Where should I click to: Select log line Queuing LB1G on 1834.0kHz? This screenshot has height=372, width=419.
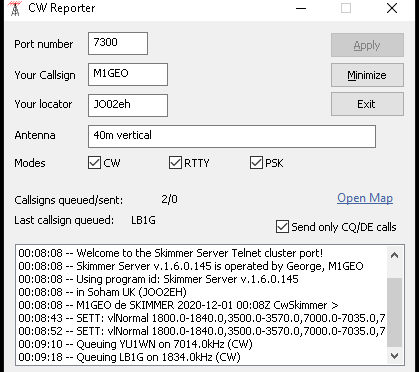[x=129, y=357]
